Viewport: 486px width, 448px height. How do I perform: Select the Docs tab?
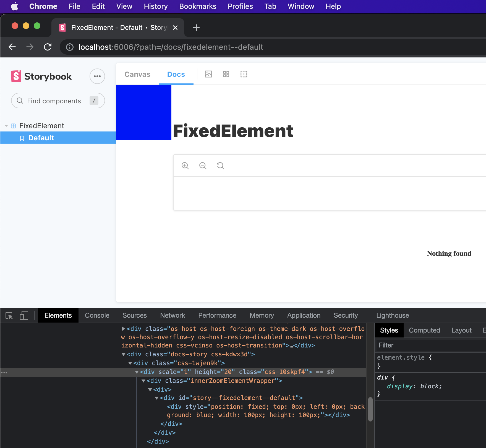click(176, 74)
